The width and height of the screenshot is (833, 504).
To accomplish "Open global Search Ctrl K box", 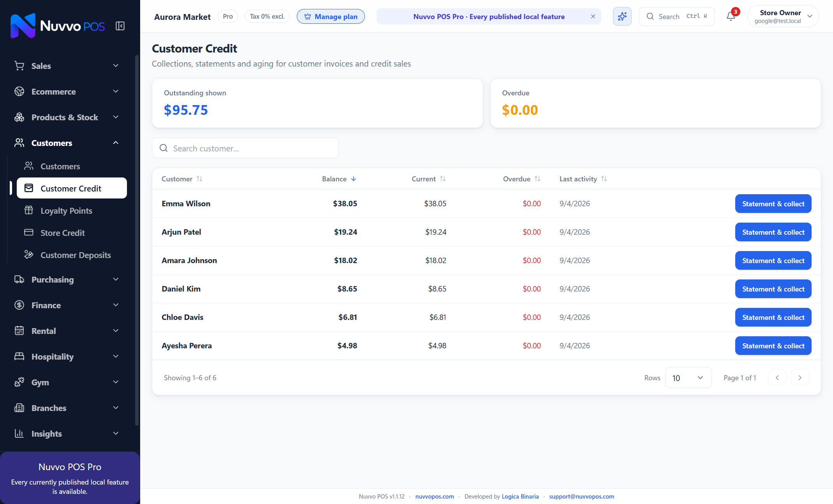I will 676,16.
